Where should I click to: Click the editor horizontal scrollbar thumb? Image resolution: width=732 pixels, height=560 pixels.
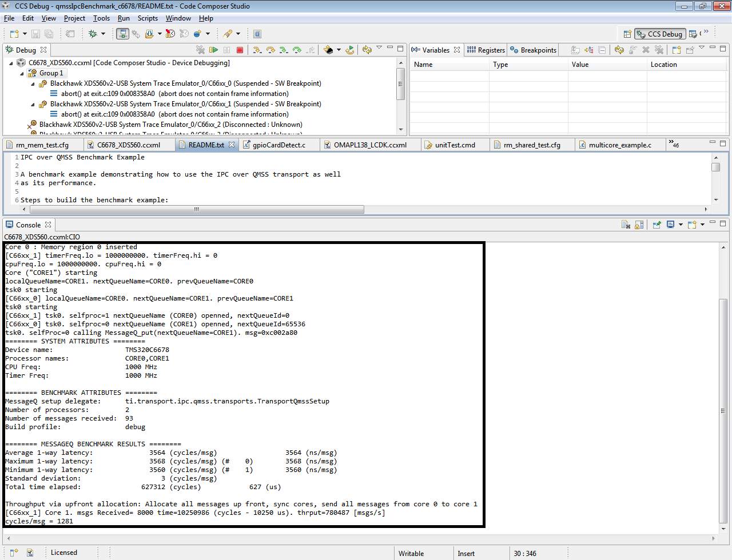(x=196, y=210)
